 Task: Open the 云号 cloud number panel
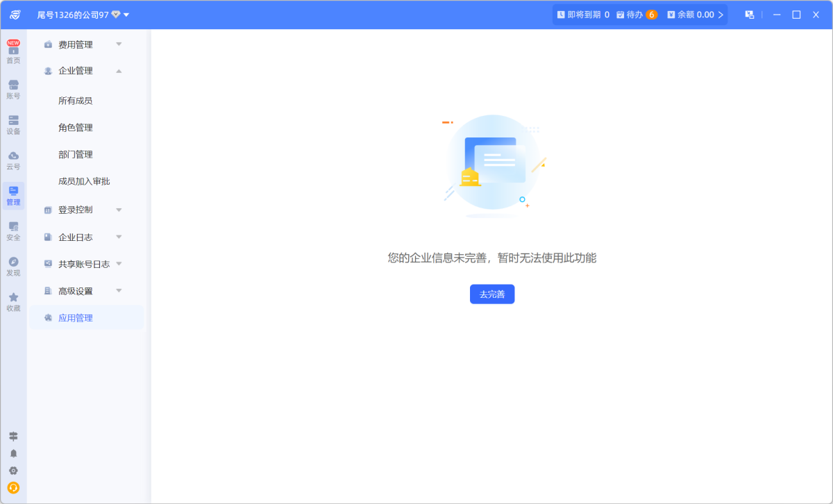coord(13,160)
